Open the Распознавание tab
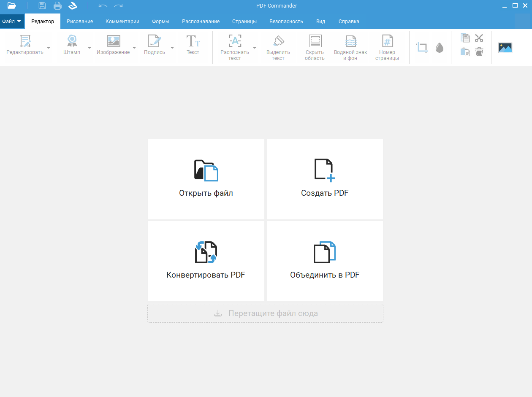Screen dimensions: 532x397 [201, 22]
